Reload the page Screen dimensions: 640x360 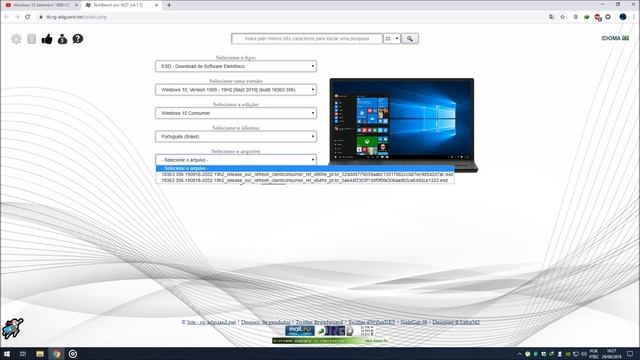pos(28,17)
